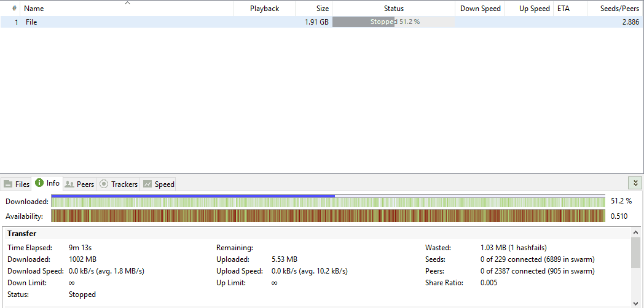Collapse the detail pane with the double-chevron

click(x=635, y=183)
